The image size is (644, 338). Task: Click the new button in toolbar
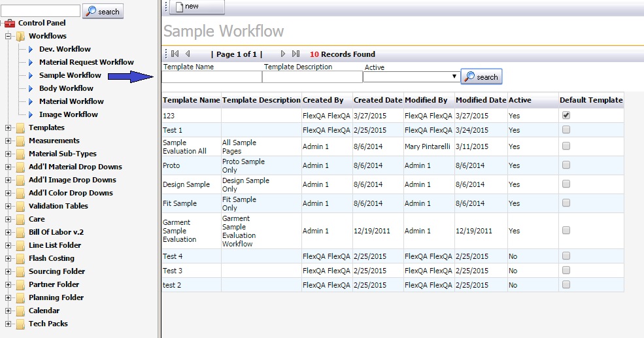coord(197,7)
